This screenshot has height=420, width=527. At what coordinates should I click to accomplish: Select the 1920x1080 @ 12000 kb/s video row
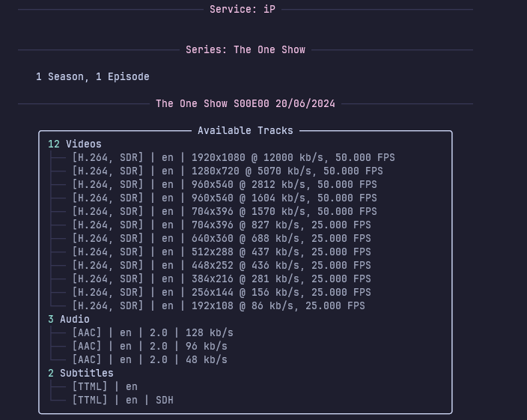(234, 157)
